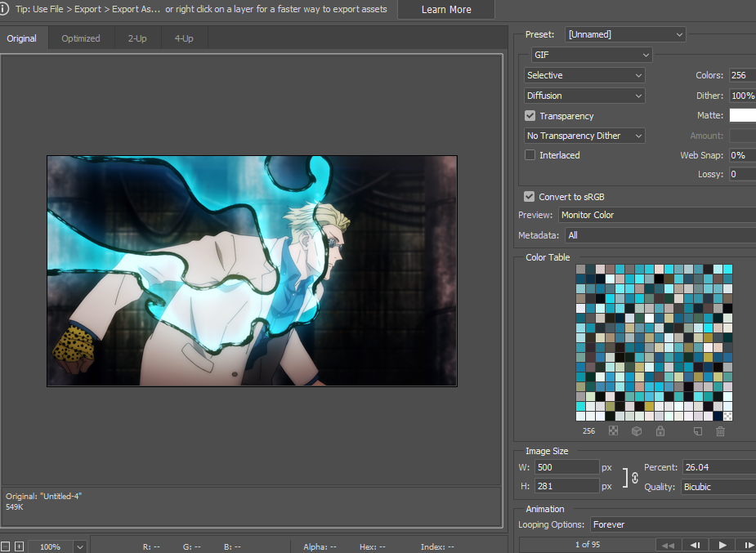Click the 'Animation' section heading
Screen dimensions: 756x553
545,509
